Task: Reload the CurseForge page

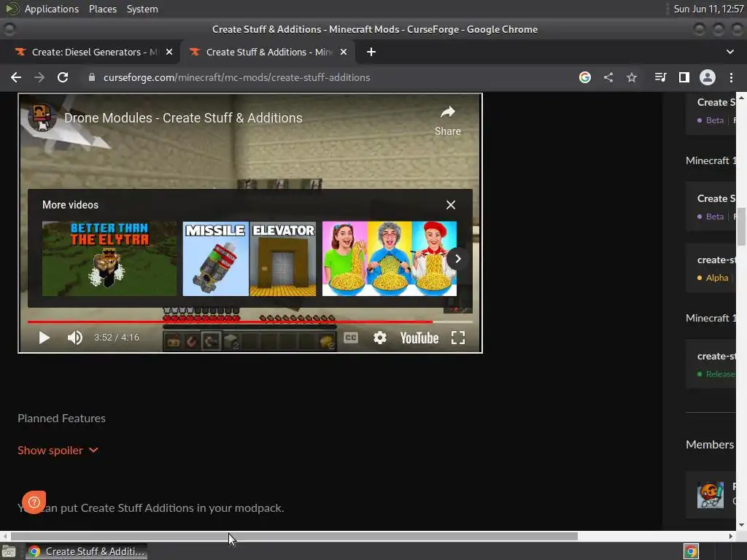Action: tap(63, 77)
